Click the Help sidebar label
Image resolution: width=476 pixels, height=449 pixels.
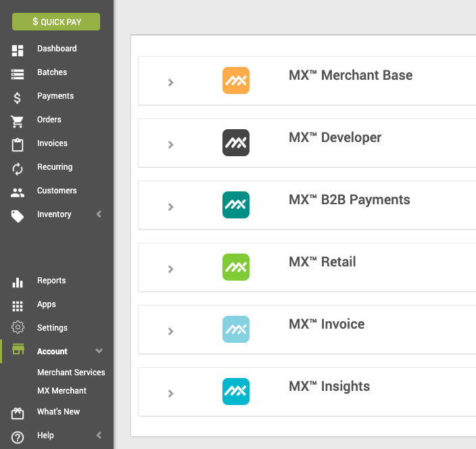click(45, 435)
